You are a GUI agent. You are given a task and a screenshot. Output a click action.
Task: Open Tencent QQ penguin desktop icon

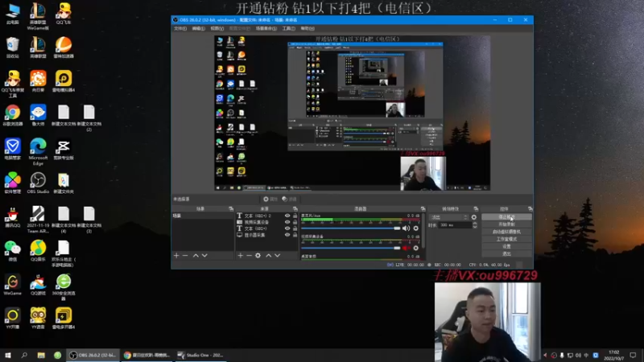[12, 217]
